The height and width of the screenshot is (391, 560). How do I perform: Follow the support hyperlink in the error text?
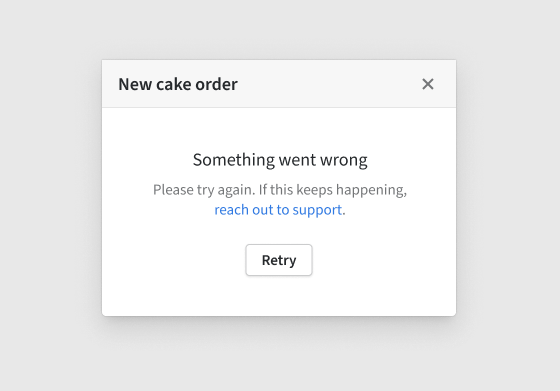point(278,210)
